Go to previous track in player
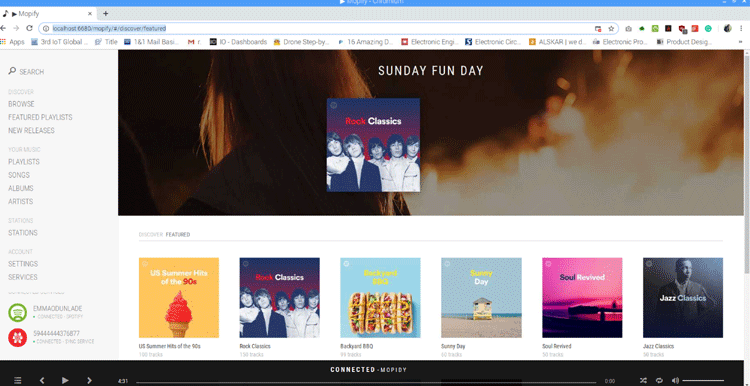This screenshot has height=386, width=750. click(x=42, y=381)
